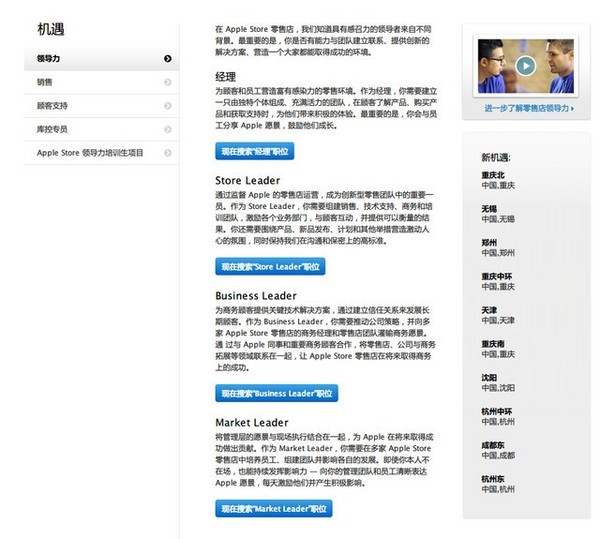
Task: Click the arrow icon beside 领导力
Action: tap(168, 59)
